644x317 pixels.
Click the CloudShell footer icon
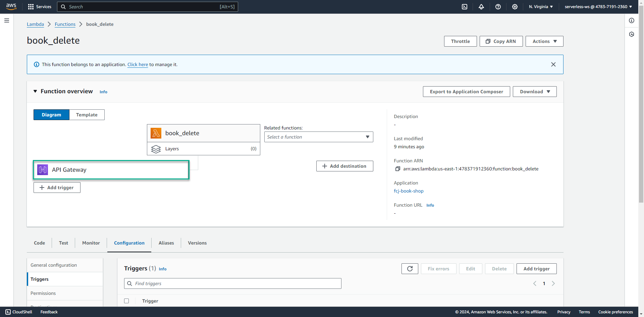click(x=8, y=312)
